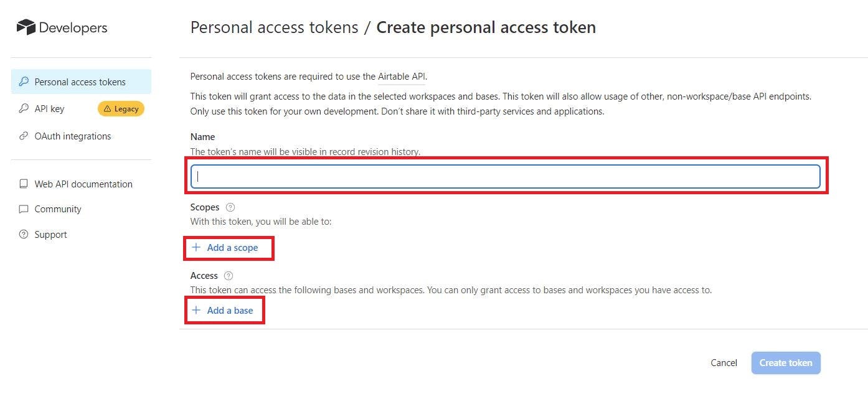
Task: Click the Community speech bubble icon
Action: tap(24, 209)
